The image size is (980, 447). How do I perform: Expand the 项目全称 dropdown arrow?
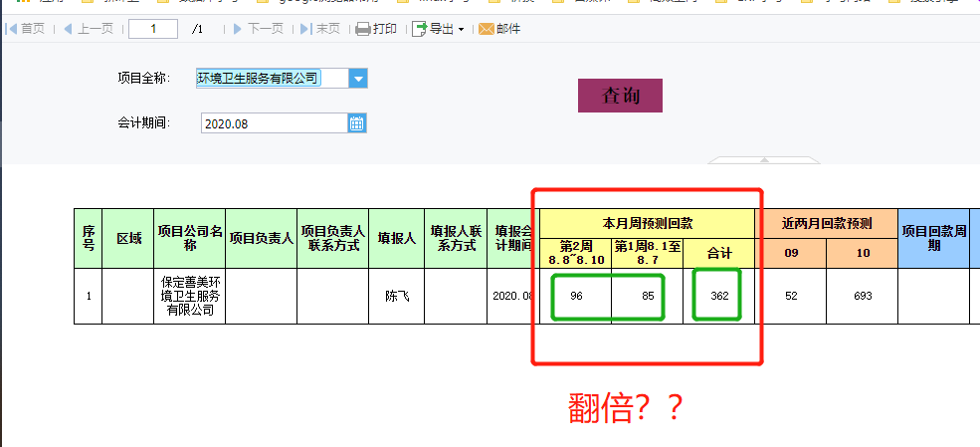[358, 79]
